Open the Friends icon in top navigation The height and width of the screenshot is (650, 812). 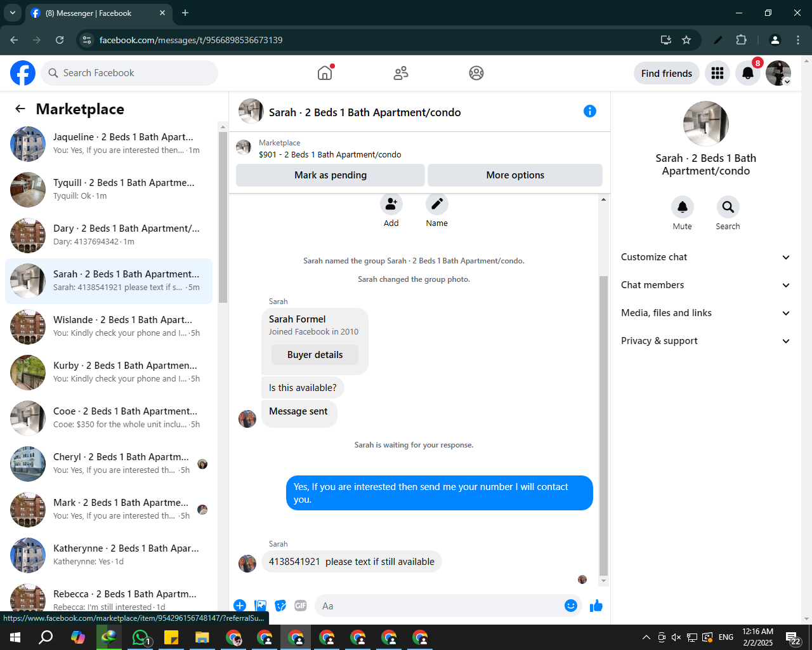click(x=401, y=73)
